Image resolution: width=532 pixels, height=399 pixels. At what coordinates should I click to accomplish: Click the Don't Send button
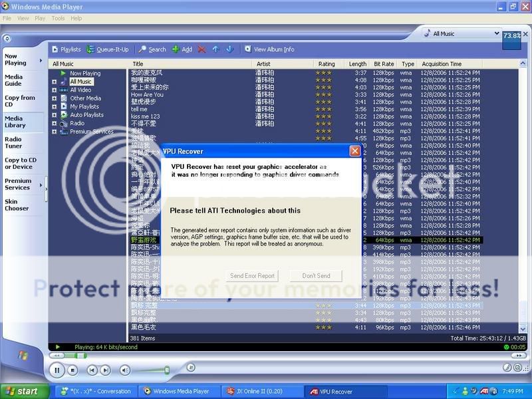pos(315,276)
